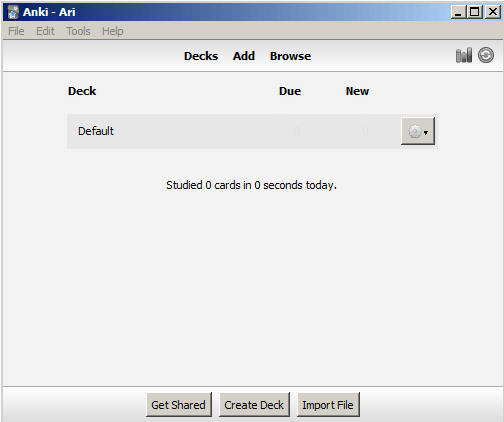Open the Tools menu

click(78, 31)
